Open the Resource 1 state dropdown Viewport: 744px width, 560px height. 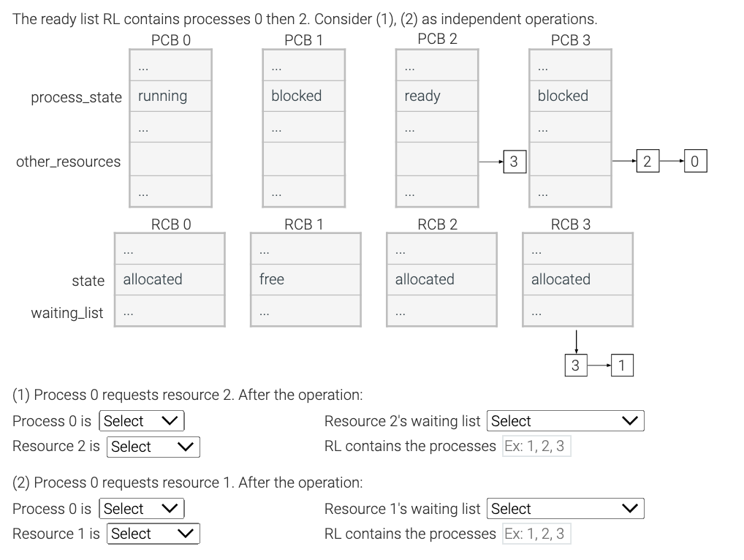pos(153,534)
